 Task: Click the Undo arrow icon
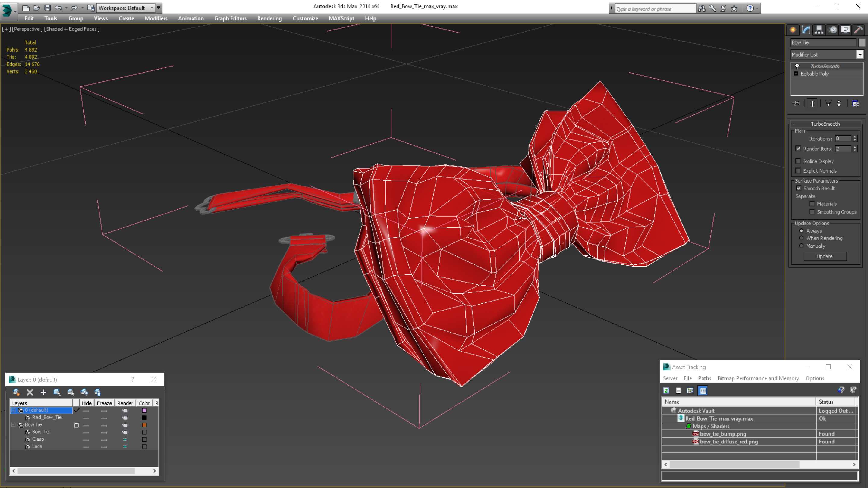(58, 8)
